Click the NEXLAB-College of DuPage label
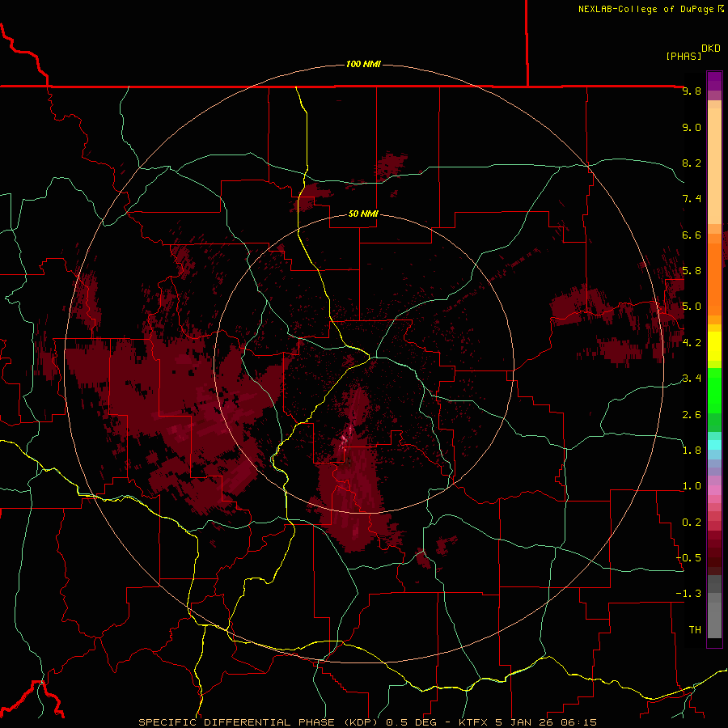The width and height of the screenshot is (728, 728). click(x=646, y=9)
